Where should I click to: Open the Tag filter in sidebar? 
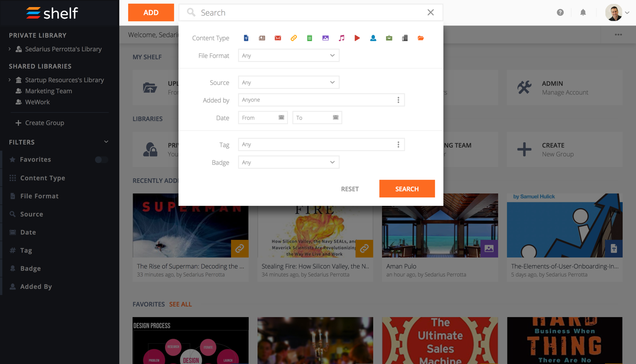pyautogui.click(x=26, y=250)
